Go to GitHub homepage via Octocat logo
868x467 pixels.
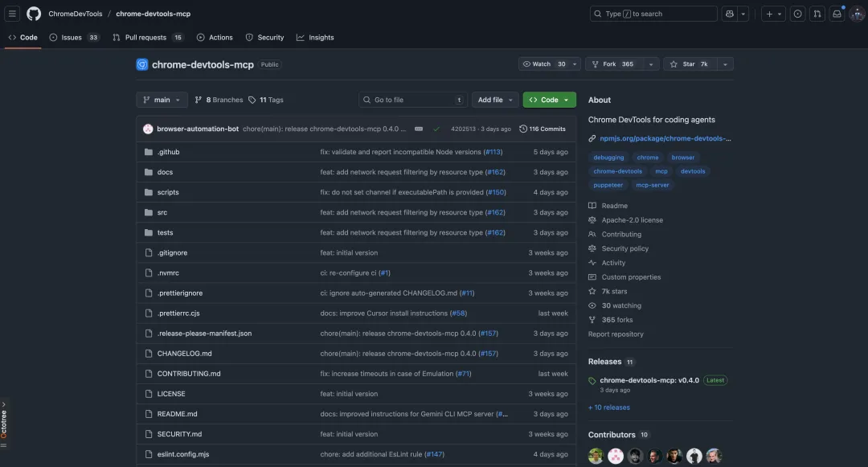click(x=34, y=14)
